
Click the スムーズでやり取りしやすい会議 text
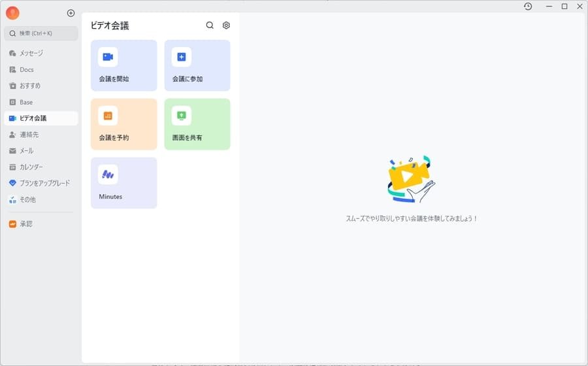click(x=412, y=219)
